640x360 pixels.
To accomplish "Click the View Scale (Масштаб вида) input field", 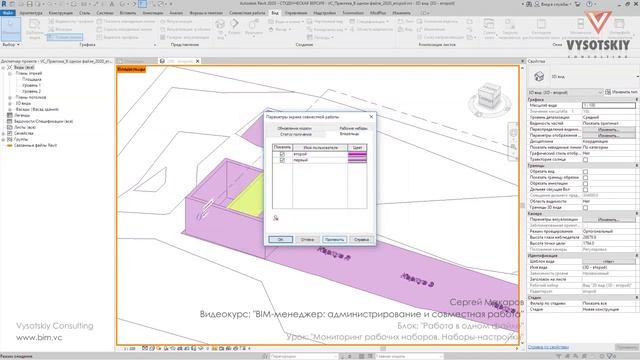I will (609, 105).
